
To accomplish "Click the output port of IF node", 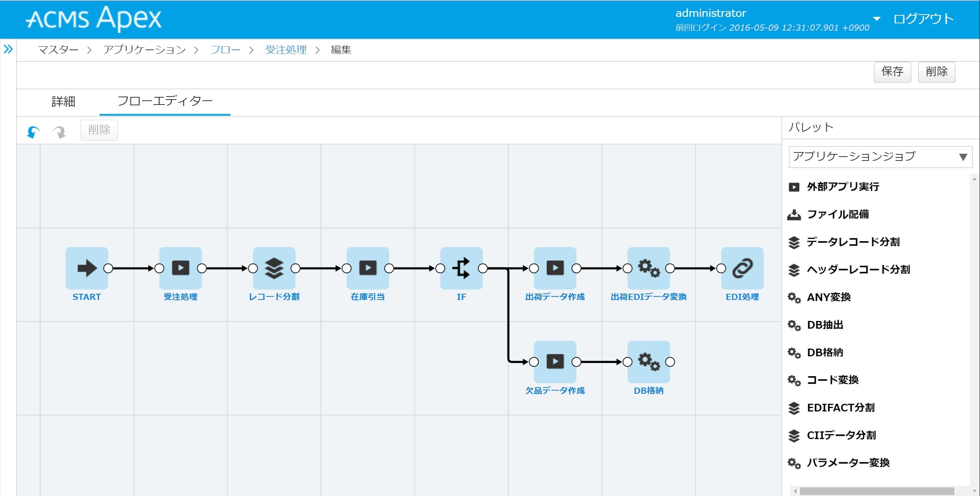I will pyautogui.click(x=483, y=268).
